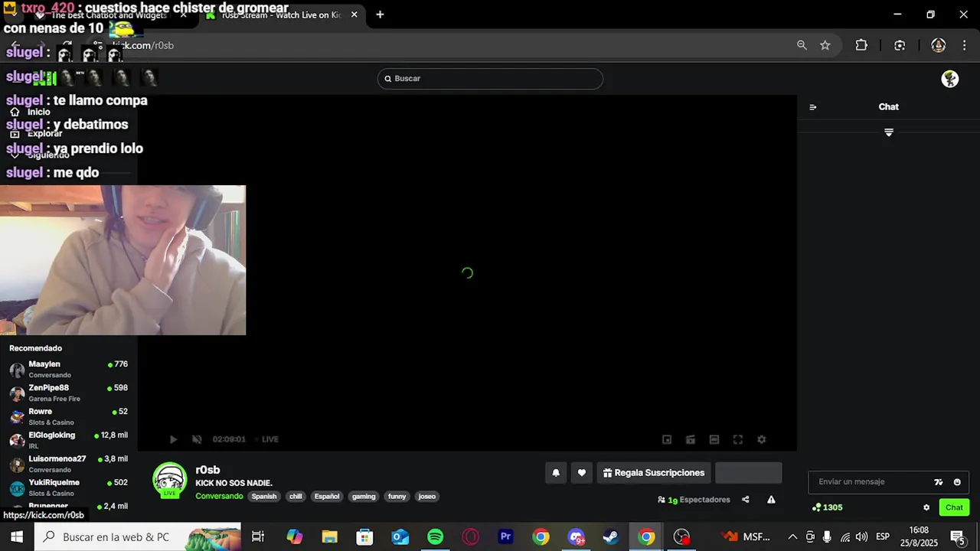This screenshot has height=551, width=980.
Task: Open the emoji picker in chat input
Action: (x=957, y=482)
